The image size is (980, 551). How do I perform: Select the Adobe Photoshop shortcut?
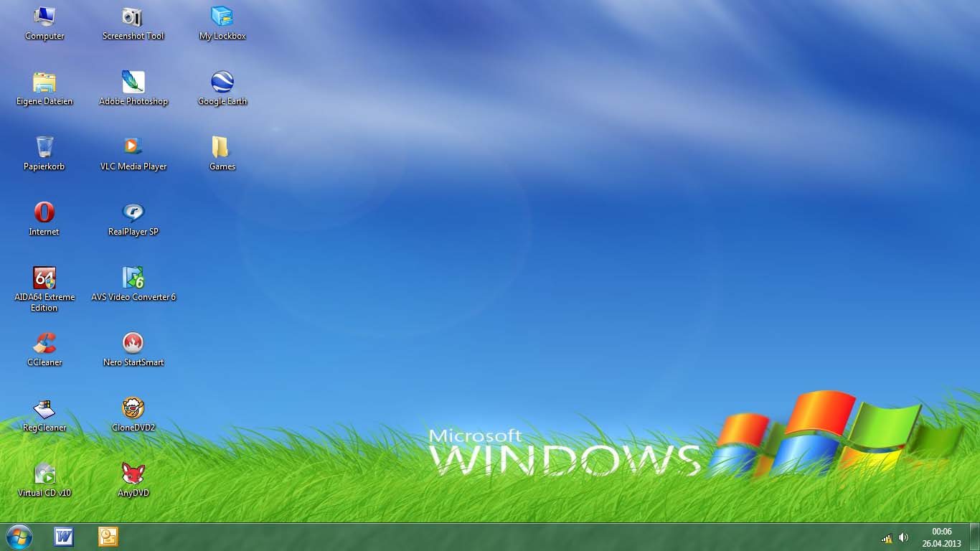click(133, 82)
